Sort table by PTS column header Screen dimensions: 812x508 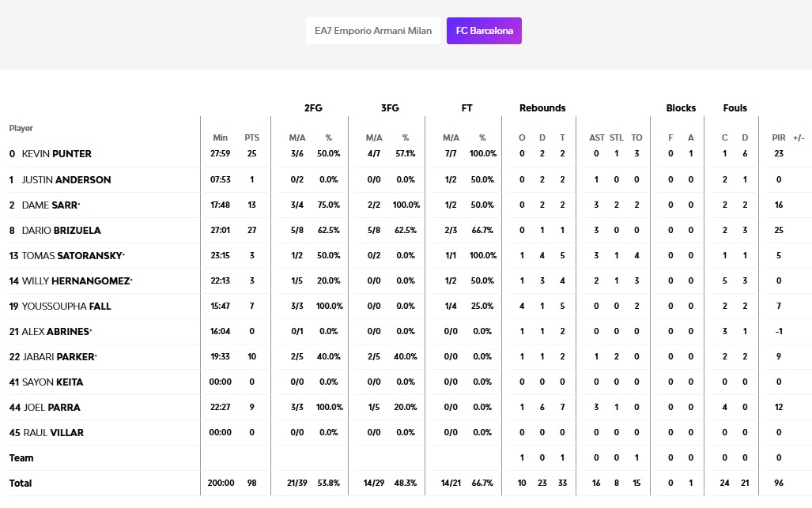click(x=252, y=137)
